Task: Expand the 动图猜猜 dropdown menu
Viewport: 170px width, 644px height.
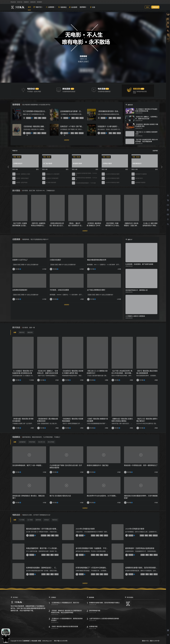Action: pos(51,7)
